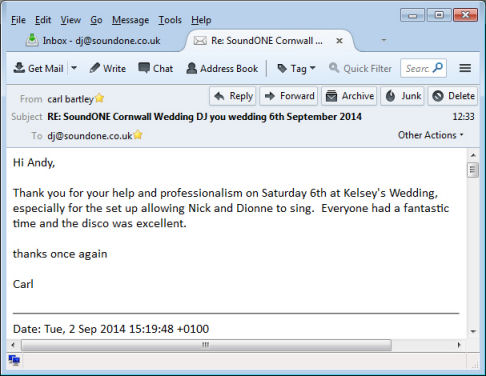This screenshot has width=486, height=376.
Task: Switch to the Inbox - dj@soundone.co.uk tab
Action: coord(94,41)
